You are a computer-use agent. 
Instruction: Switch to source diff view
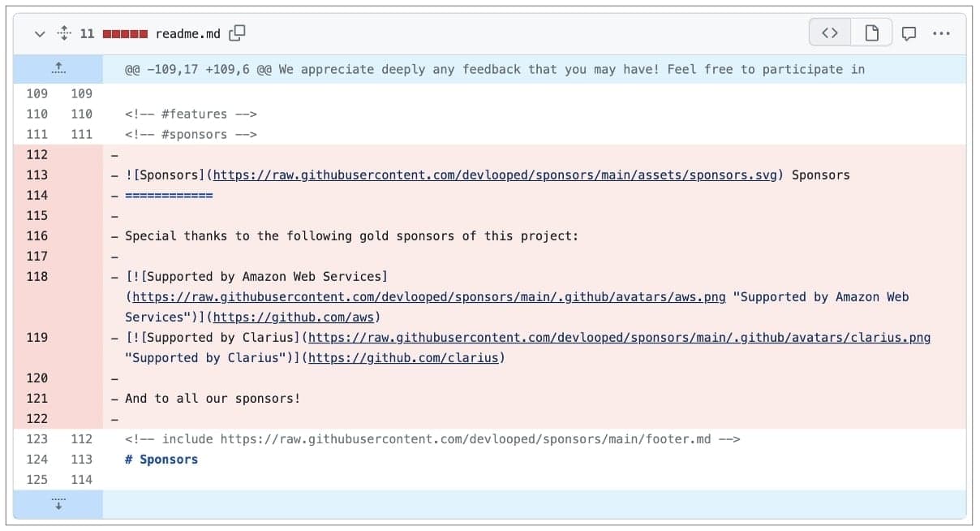tap(829, 33)
